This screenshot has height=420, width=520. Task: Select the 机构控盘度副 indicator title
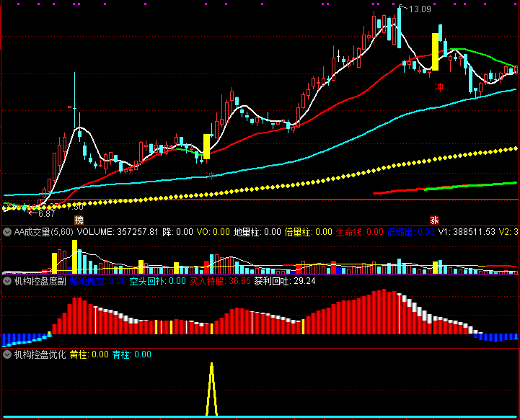coord(40,281)
